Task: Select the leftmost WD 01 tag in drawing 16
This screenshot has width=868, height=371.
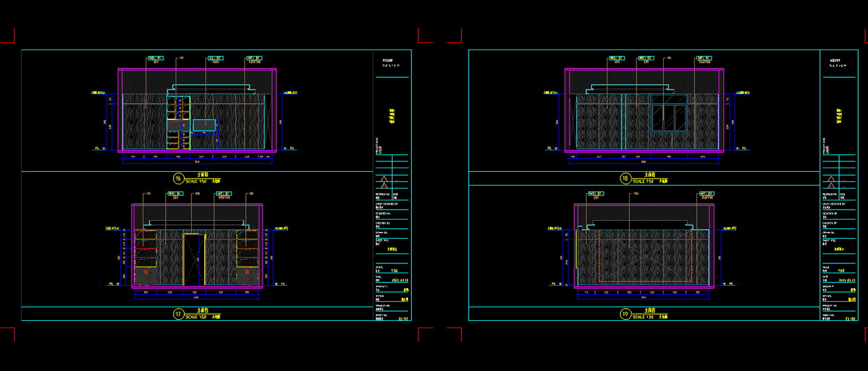Action: click(155, 58)
